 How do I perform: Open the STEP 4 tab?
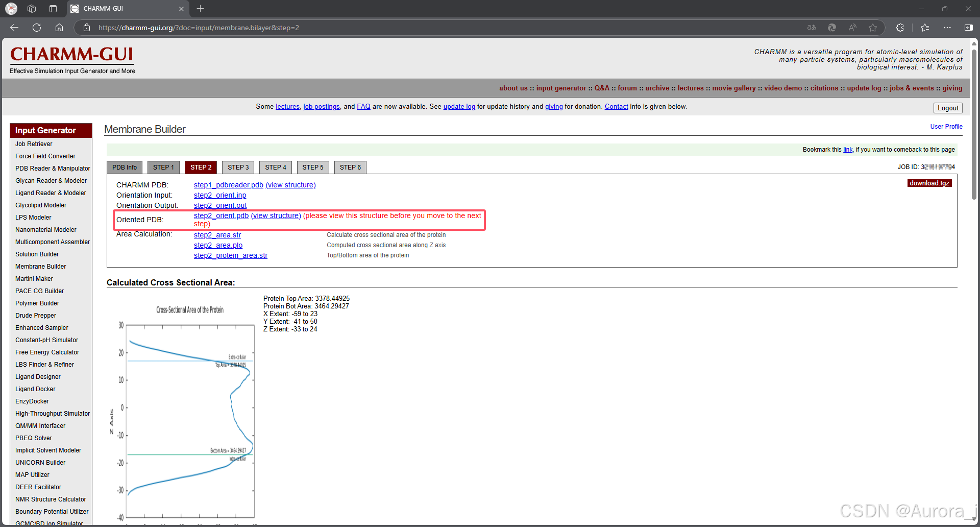coord(276,167)
